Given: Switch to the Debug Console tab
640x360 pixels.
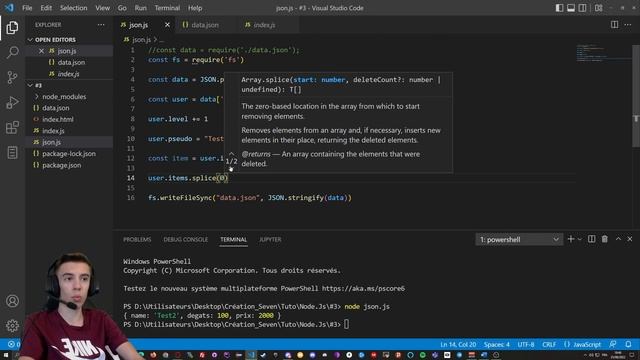Looking at the screenshot, I should 186,240.
